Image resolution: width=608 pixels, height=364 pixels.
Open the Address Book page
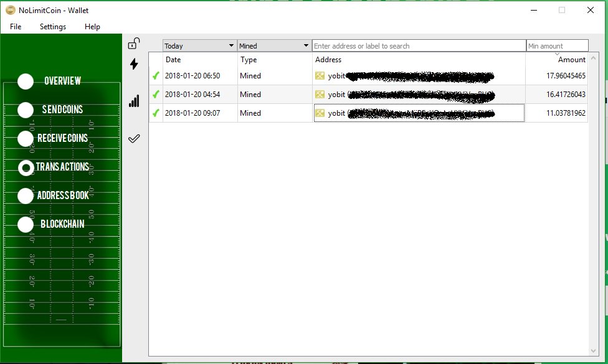[54, 195]
